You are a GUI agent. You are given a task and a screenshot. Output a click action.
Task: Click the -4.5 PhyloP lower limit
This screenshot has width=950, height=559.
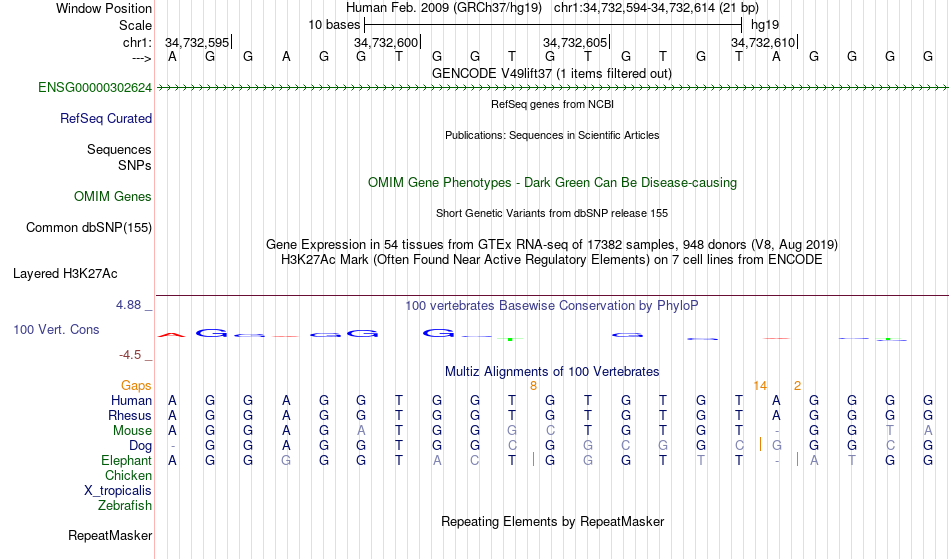tap(130, 355)
